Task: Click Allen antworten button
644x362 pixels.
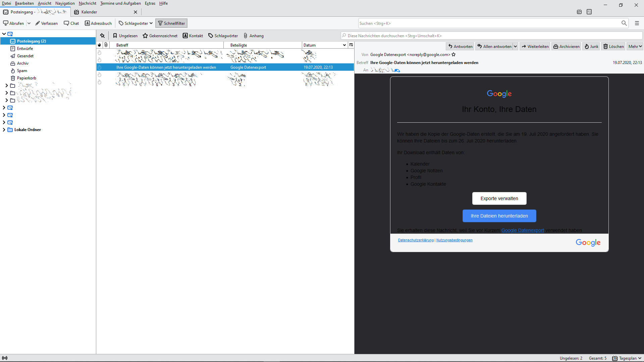Action: point(494,47)
